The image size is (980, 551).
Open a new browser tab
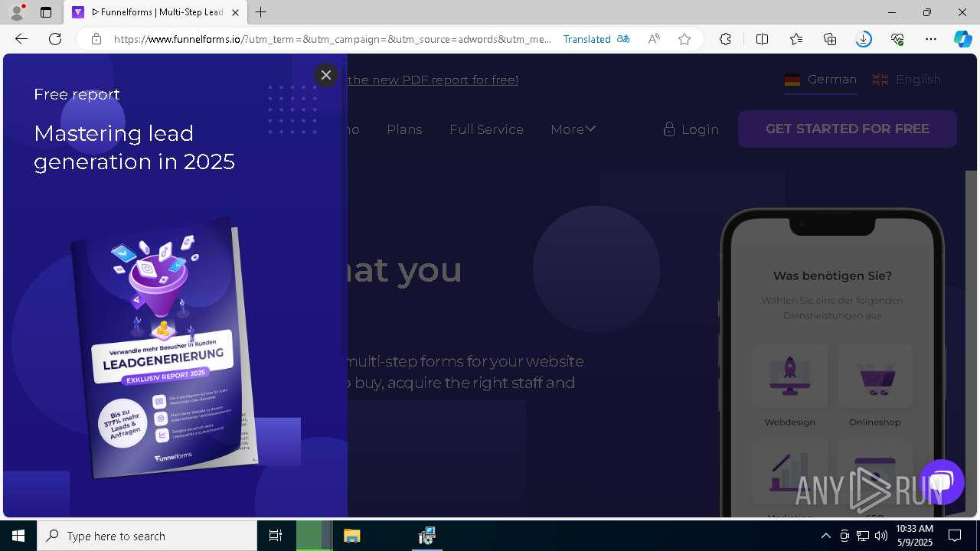tap(261, 12)
